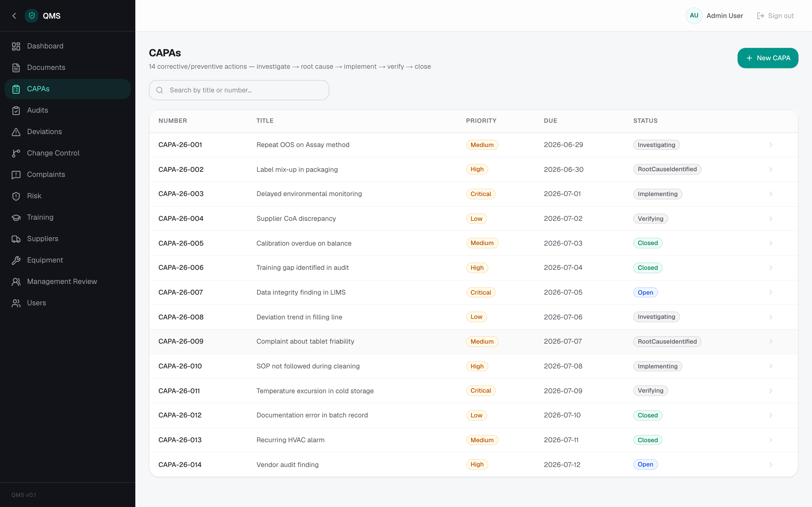Click the Equipment wrench icon
812x507 pixels.
16,260
